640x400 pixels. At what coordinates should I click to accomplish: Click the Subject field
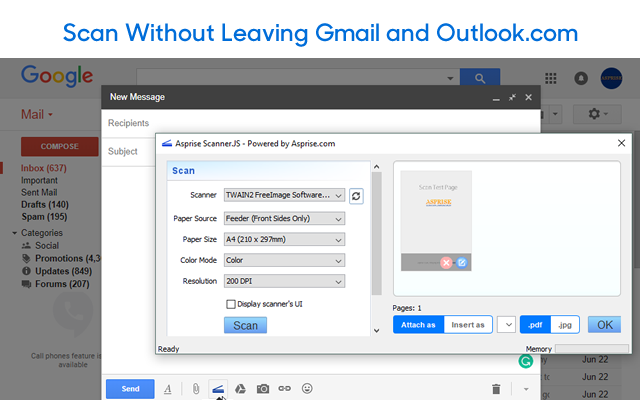pyautogui.click(x=129, y=151)
